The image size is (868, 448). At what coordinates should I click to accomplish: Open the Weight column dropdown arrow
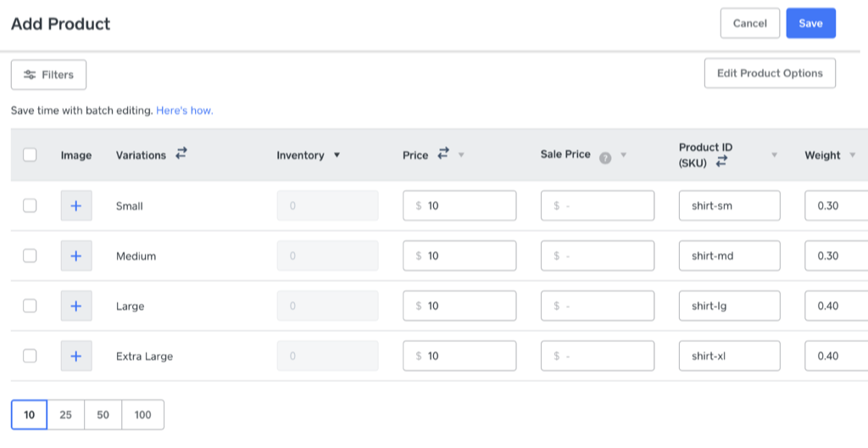(850, 155)
